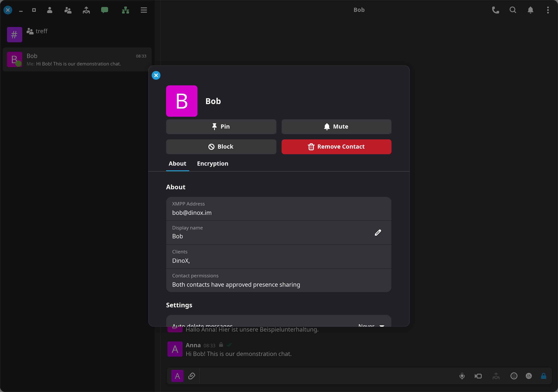Switch to the Encryption tab
Screen dimensions: 558x392
(213, 164)
